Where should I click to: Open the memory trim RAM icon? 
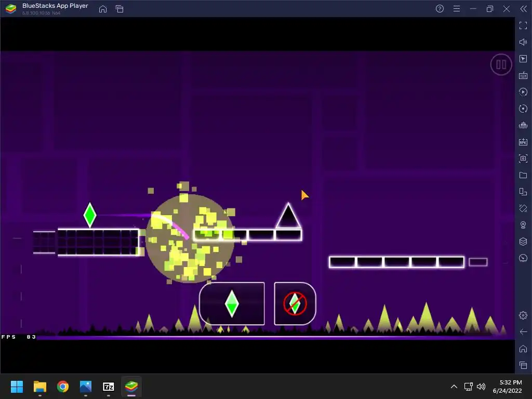click(523, 125)
